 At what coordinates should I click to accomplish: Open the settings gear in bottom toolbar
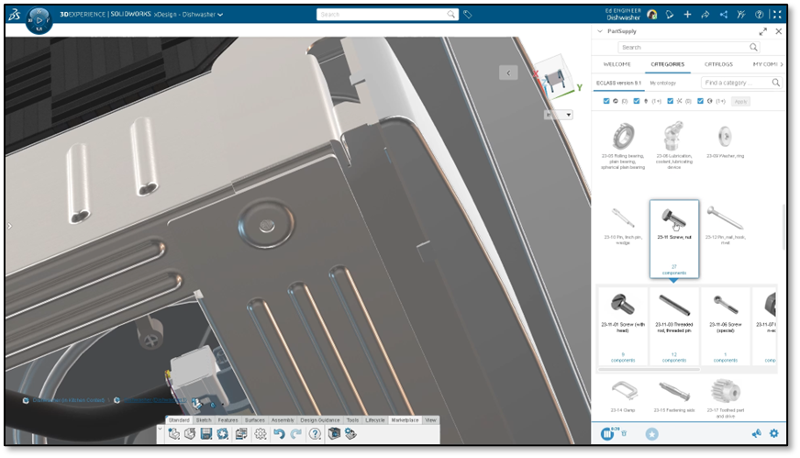(260, 434)
